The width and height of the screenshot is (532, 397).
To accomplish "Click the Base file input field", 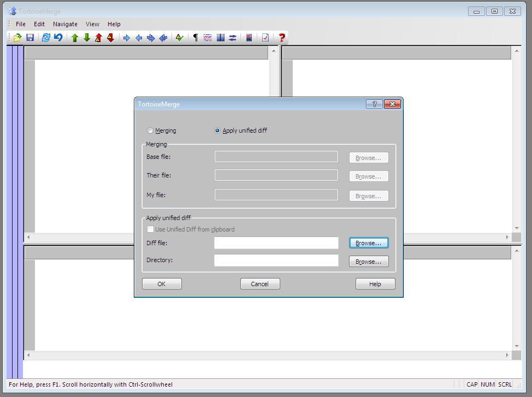I will click(x=276, y=157).
